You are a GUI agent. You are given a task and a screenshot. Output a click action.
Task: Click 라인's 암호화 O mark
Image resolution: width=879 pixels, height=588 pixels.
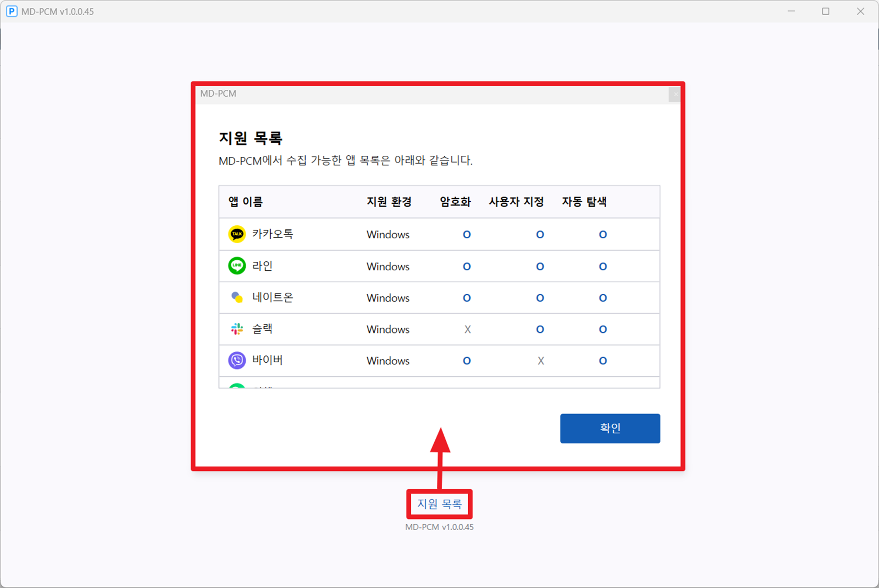tap(467, 267)
